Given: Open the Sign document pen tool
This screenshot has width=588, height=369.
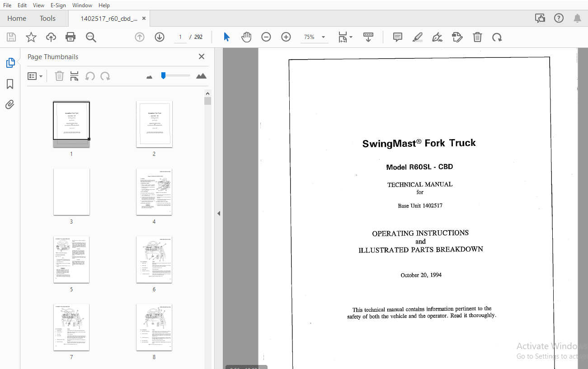Looking at the screenshot, I should pos(437,37).
